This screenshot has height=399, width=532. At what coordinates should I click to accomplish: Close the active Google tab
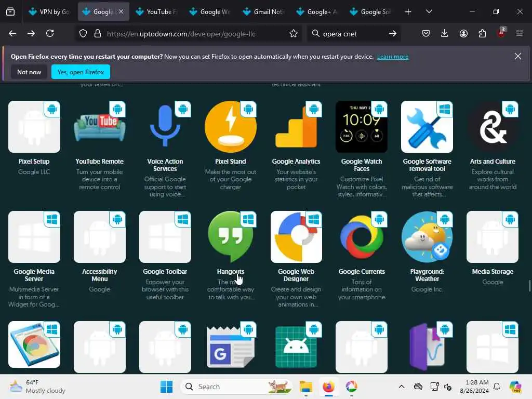(121, 11)
